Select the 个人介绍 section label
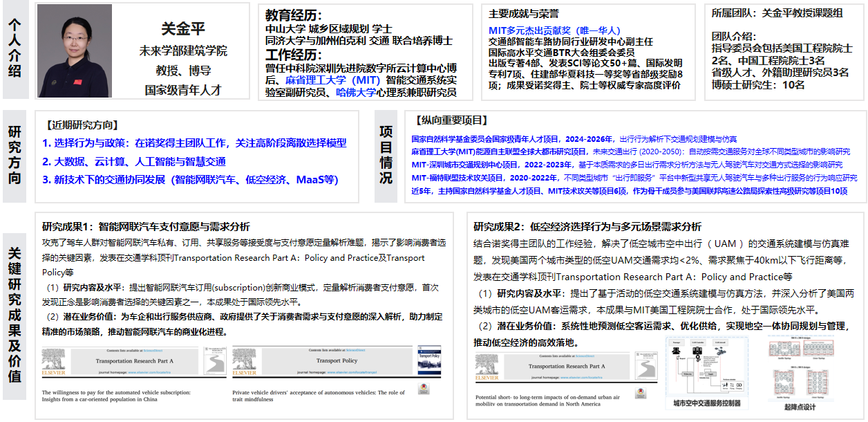Screen dimensions: 868x422 click(x=15, y=50)
